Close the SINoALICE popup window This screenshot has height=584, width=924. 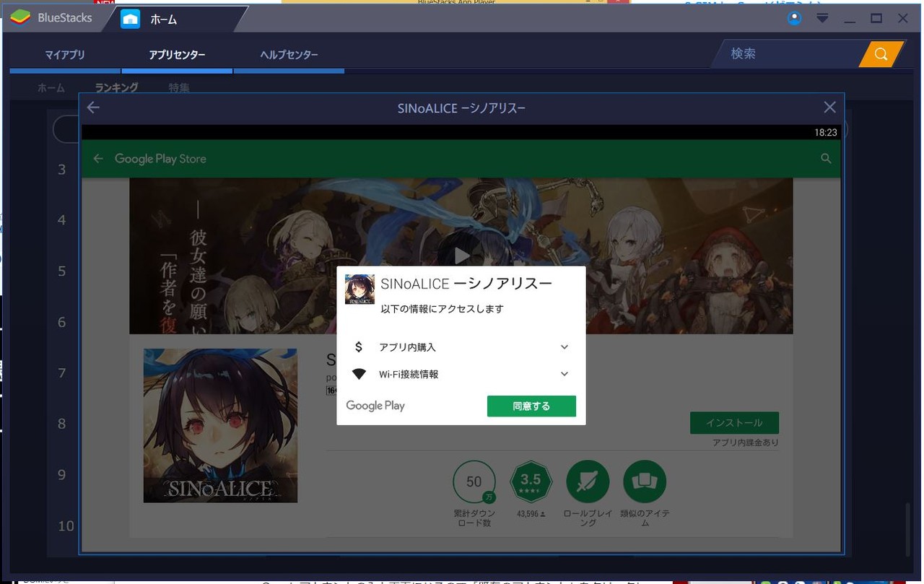[x=830, y=108]
